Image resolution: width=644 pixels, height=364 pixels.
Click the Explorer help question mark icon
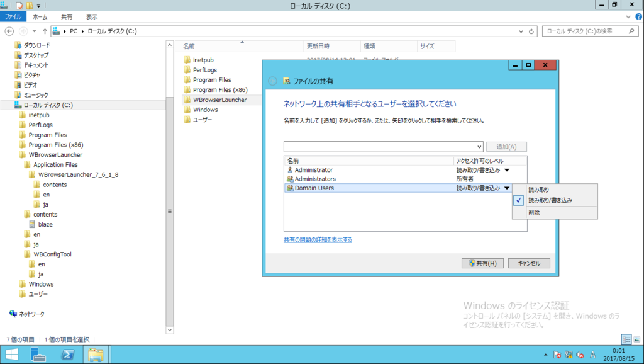click(x=638, y=17)
